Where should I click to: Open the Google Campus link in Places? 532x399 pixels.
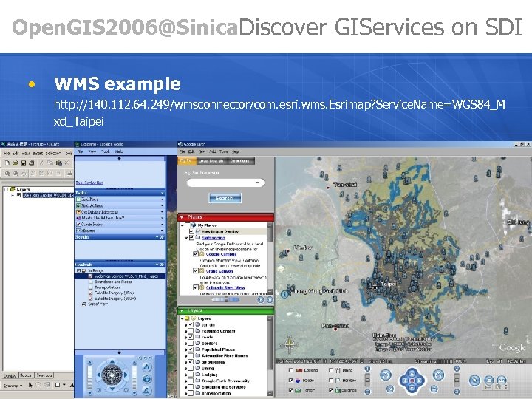(x=221, y=254)
